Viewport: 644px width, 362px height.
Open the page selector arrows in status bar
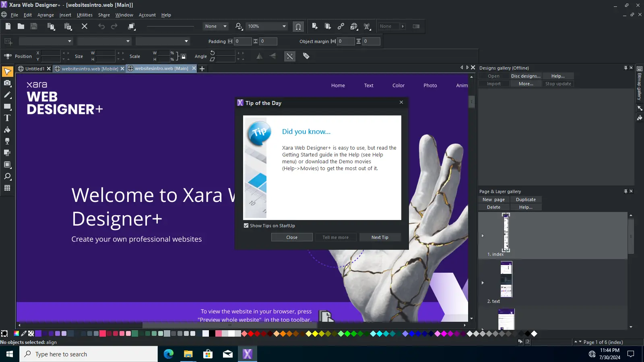click(x=578, y=342)
